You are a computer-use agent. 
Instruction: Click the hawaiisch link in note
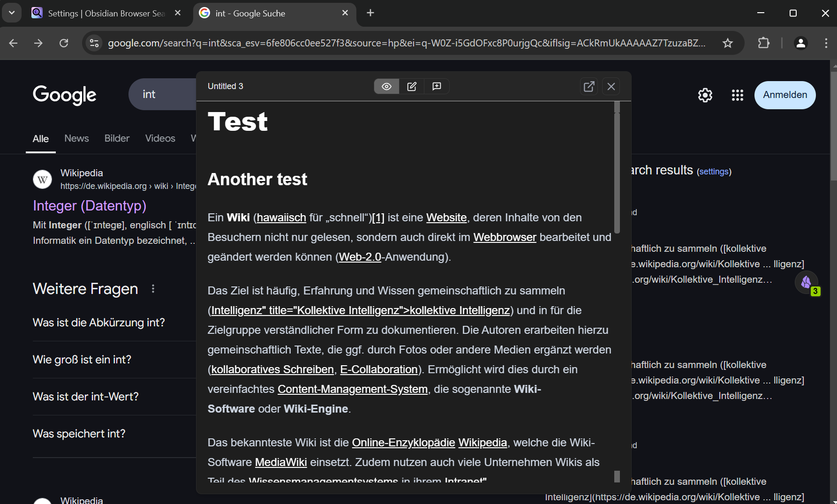pyautogui.click(x=281, y=218)
